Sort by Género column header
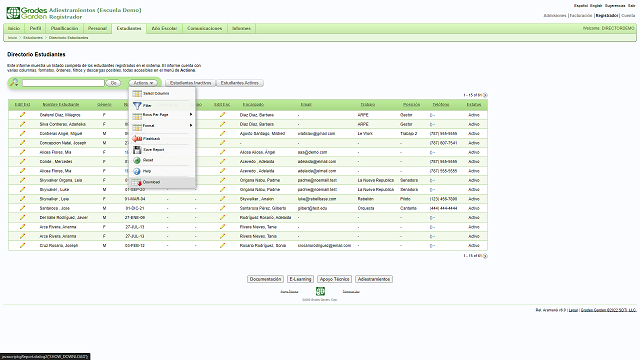The width and height of the screenshot is (640, 360). coord(104,104)
